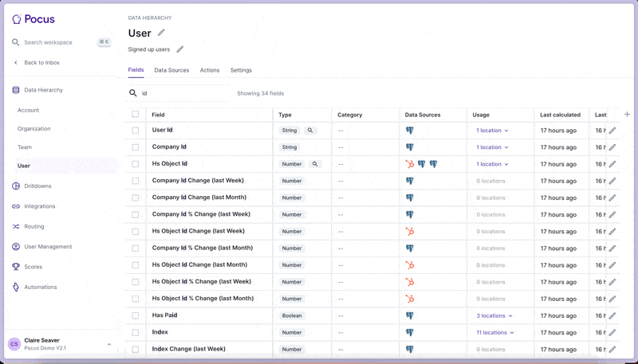Screen dimensions: 638x364
Task: Open the Scores section
Action: [33, 267]
